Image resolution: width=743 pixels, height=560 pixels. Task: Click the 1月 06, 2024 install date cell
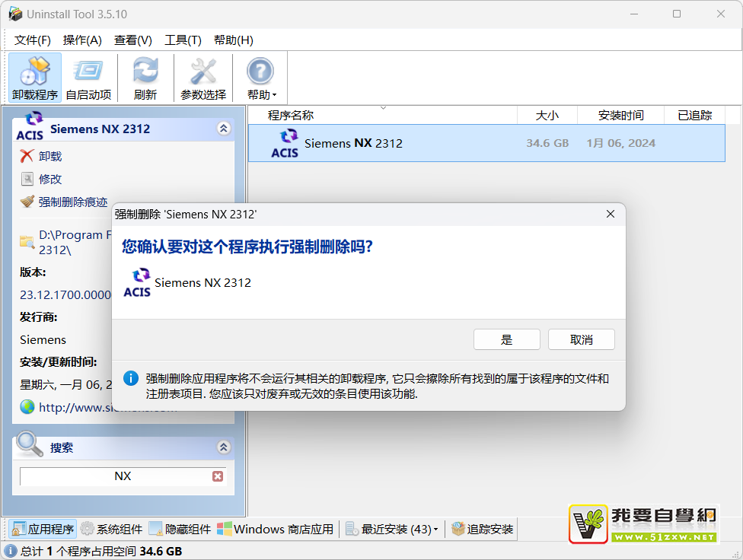620,143
